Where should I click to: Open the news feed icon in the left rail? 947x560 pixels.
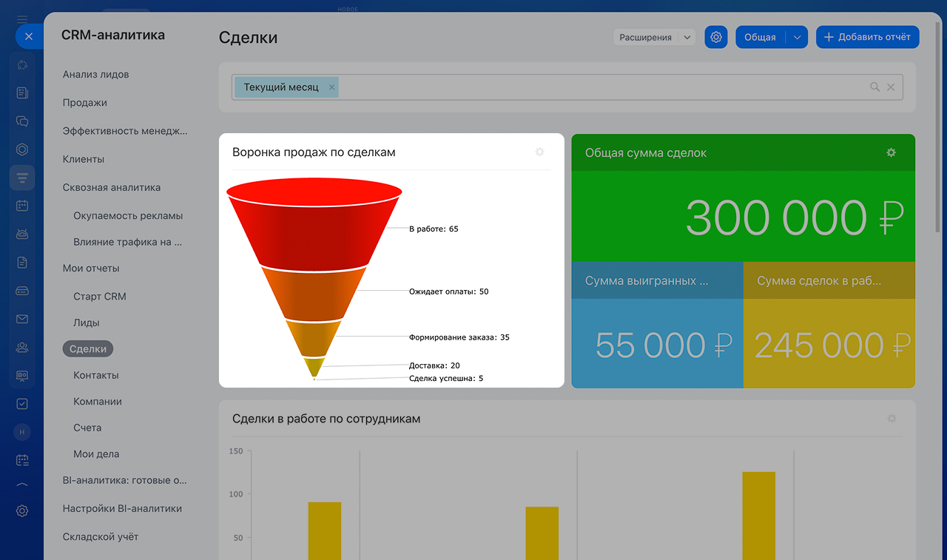pyautogui.click(x=22, y=93)
